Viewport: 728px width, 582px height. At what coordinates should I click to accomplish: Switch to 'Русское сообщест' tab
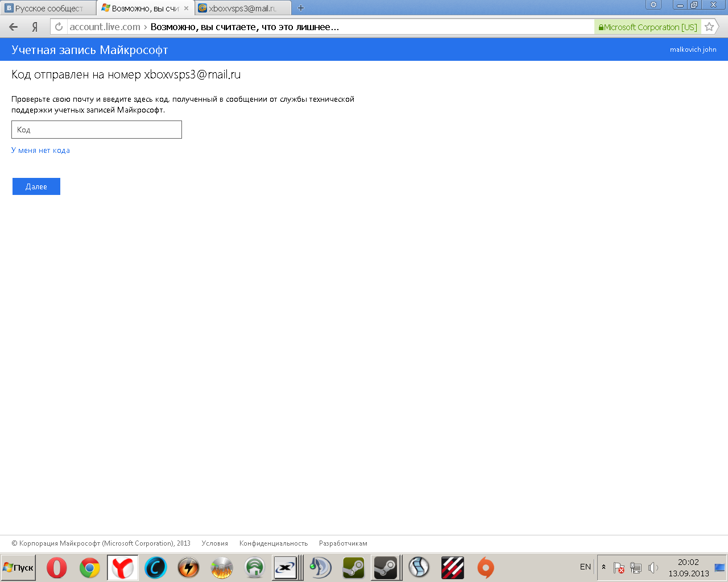(48, 8)
